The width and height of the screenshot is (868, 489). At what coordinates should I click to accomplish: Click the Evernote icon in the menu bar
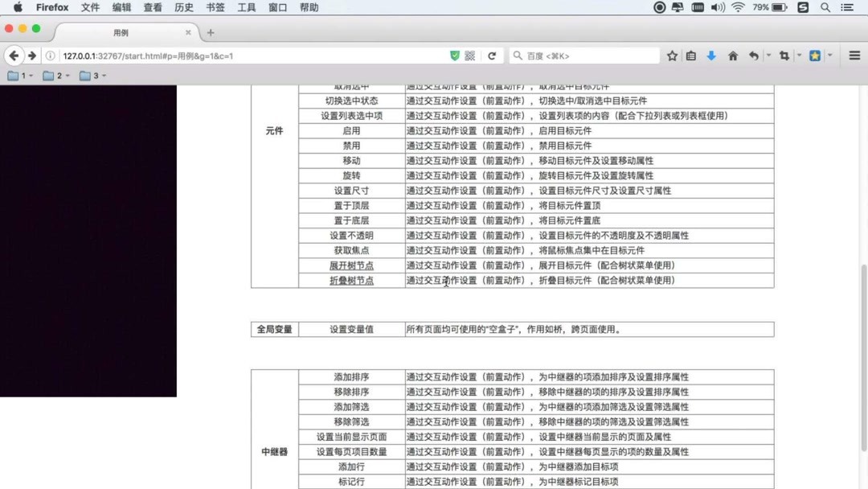[803, 7]
